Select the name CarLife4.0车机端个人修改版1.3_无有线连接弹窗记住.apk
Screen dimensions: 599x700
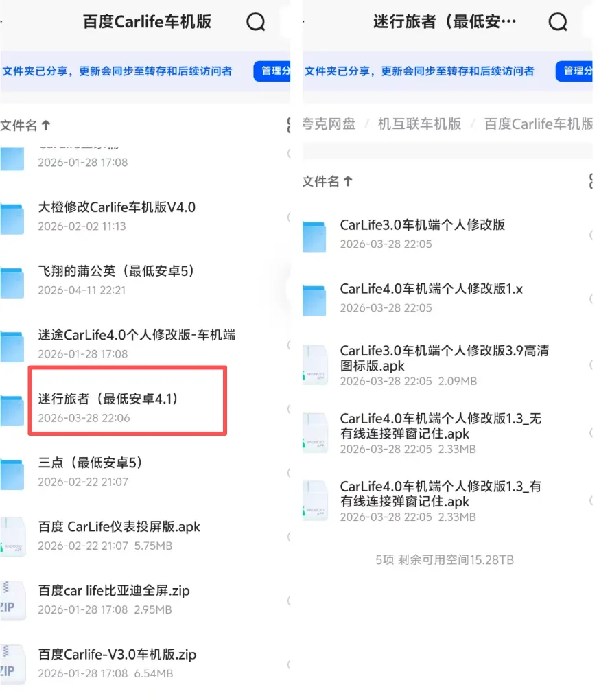(x=441, y=426)
